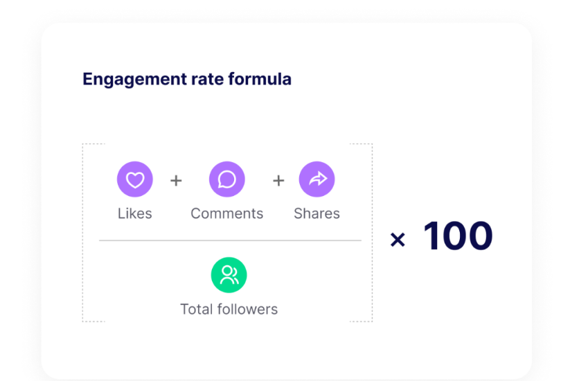Screen dimensions: 588x381
Task: Click the word formula in the heading
Action: click(x=260, y=79)
